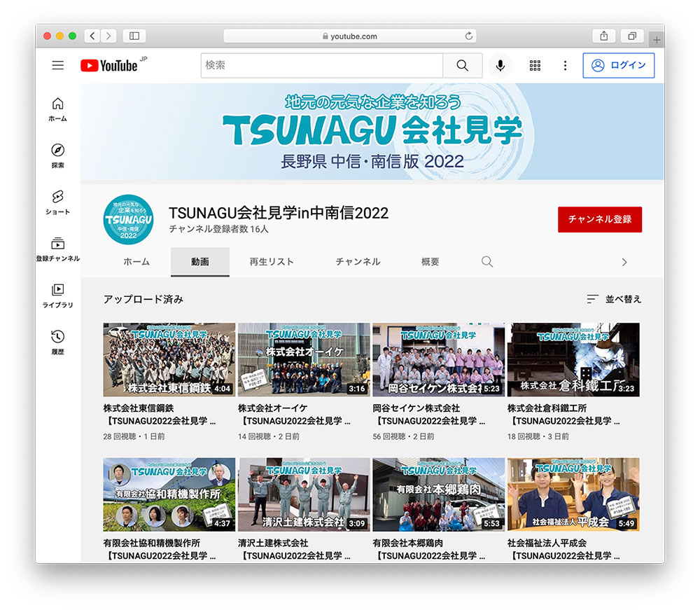This screenshot has width=700, height=610.
Task: Select the 動画 tab
Action: click(200, 262)
